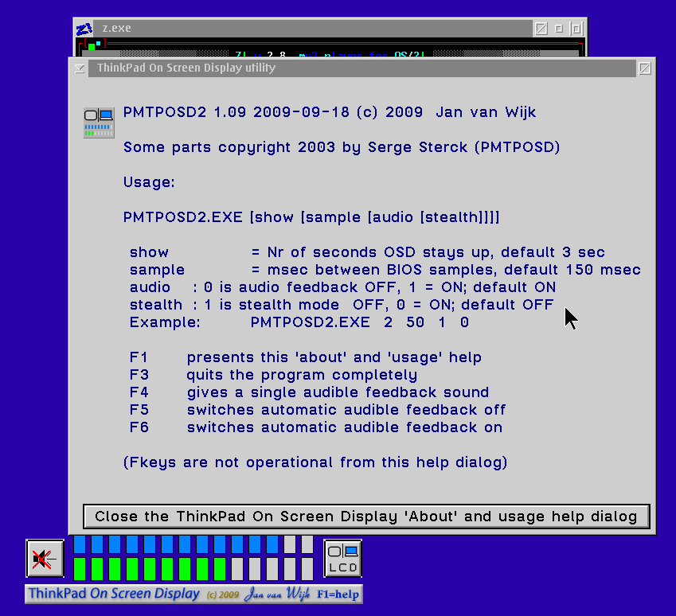This screenshot has width=676, height=616.
Task: Minimize the z.exe window
Action: (x=559, y=29)
